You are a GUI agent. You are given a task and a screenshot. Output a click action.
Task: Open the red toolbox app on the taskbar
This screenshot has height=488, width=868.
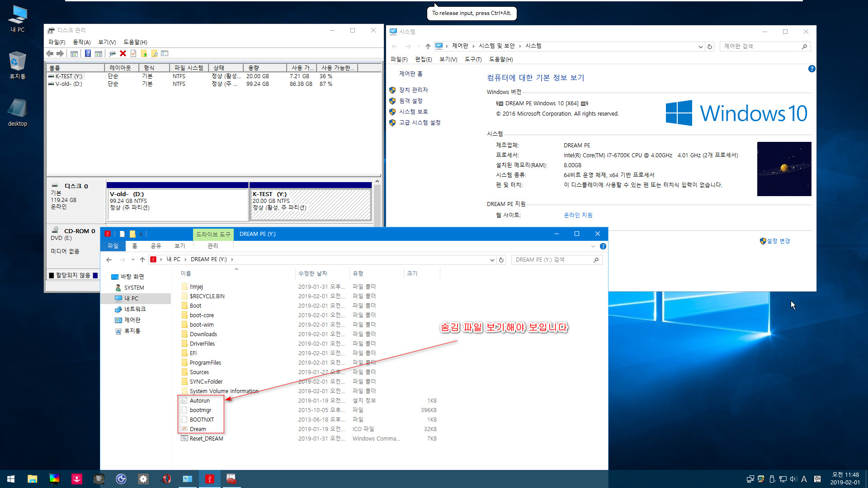pos(231,479)
